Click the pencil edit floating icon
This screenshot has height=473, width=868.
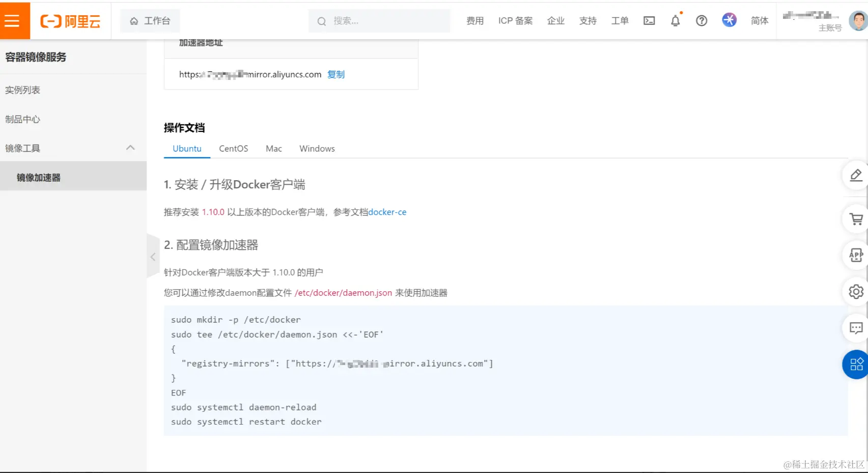(856, 175)
